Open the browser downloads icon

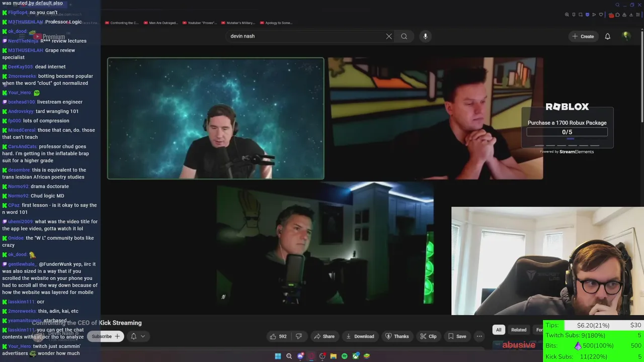631,15
